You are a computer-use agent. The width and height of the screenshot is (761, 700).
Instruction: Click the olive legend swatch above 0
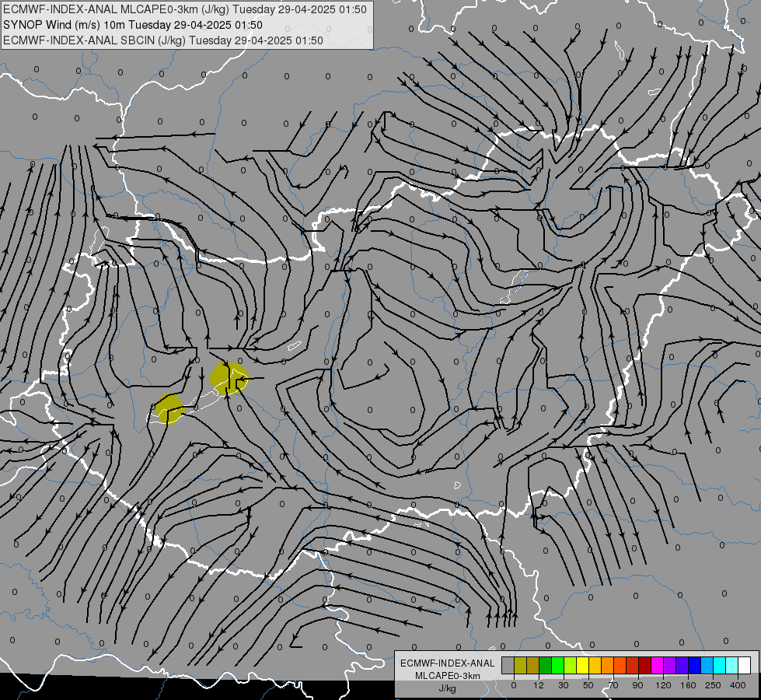coord(521,665)
